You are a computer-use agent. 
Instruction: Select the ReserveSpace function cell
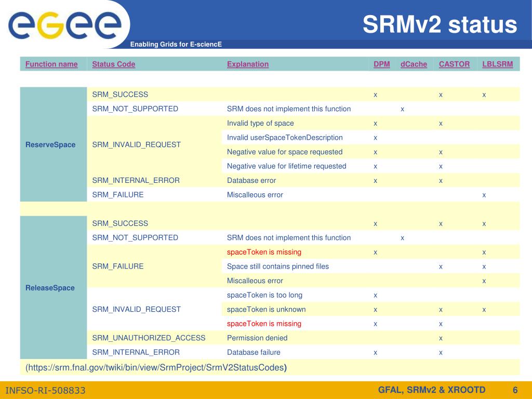pyautogui.click(x=54, y=144)
